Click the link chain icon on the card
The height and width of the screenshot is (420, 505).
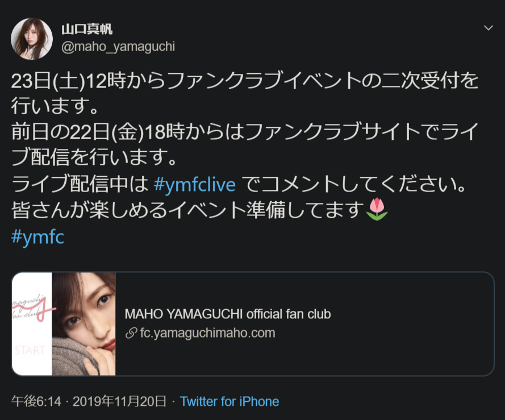131,333
